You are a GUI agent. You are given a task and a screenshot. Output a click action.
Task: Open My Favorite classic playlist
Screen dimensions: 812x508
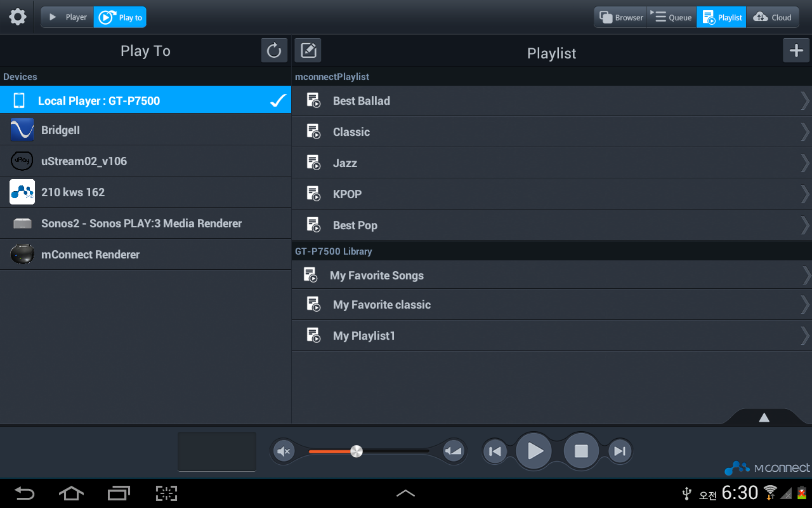point(552,304)
